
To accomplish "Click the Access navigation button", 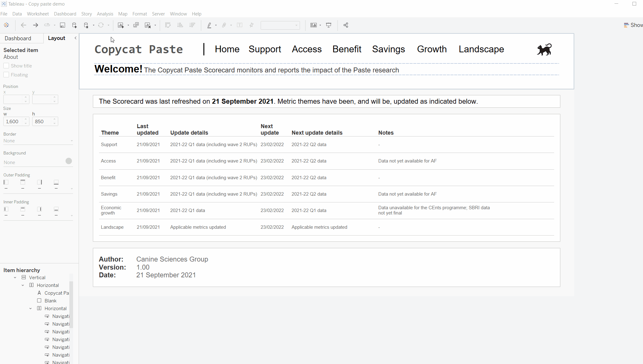I will point(307,49).
